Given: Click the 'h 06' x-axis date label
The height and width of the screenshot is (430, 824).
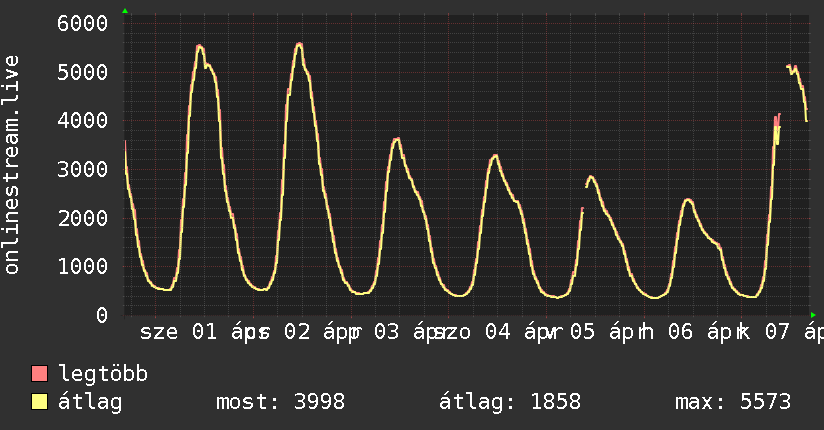Looking at the screenshot, I should [666, 332].
